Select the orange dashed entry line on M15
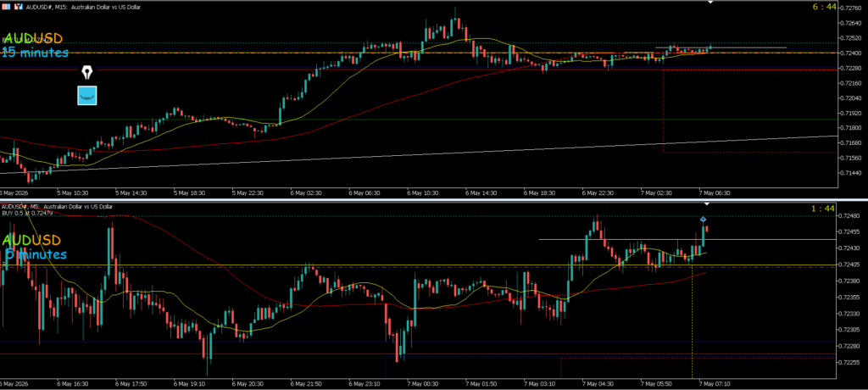 point(419,53)
